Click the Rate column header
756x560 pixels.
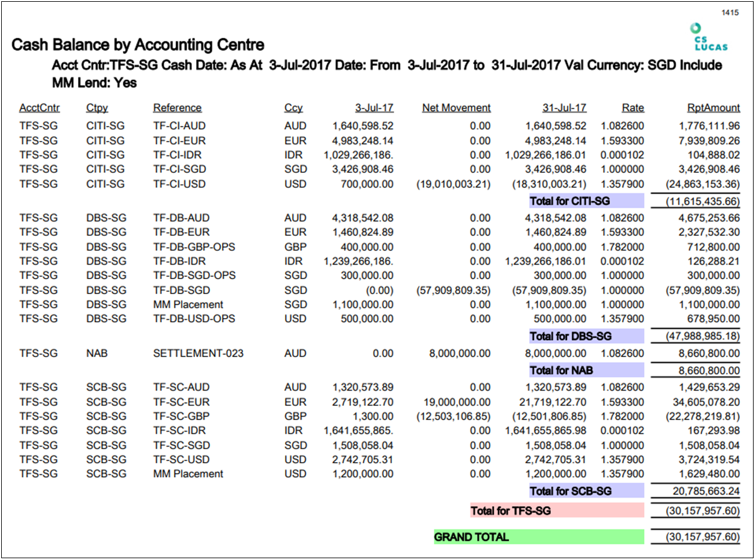[632, 108]
